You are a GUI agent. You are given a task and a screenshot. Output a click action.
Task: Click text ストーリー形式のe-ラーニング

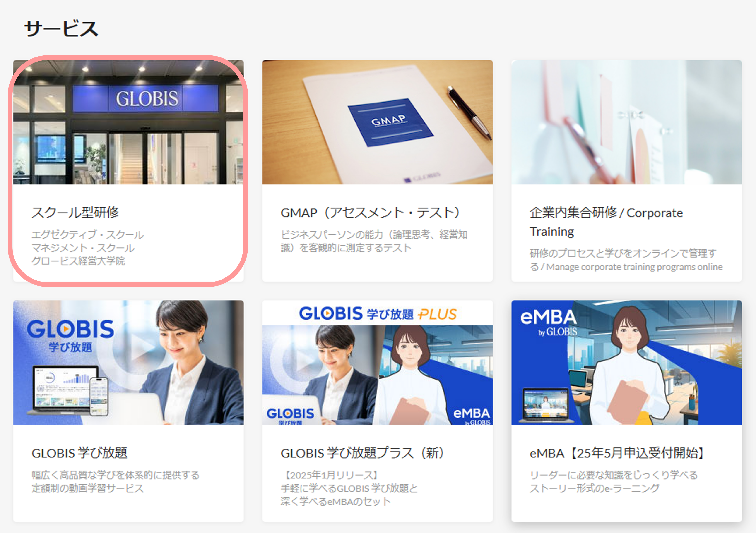pos(594,488)
